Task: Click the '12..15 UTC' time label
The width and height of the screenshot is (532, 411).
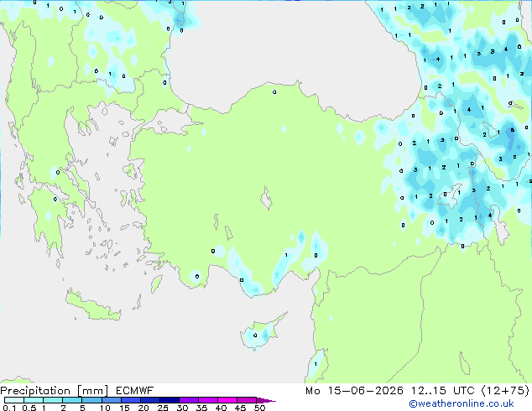Action: point(442,391)
